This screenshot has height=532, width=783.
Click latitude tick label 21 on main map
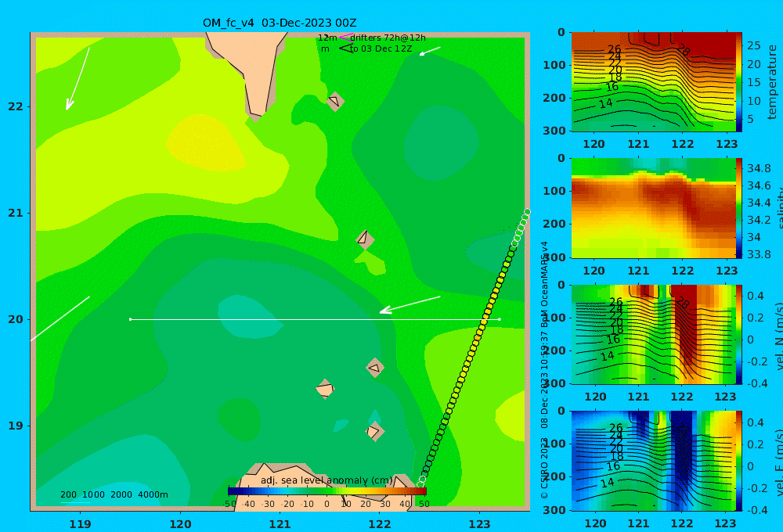pyautogui.click(x=16, y=213)
